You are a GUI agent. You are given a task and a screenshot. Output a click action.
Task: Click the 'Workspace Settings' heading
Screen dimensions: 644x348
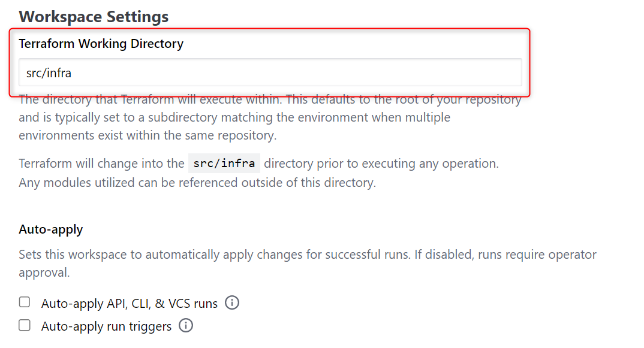[94, 17]
